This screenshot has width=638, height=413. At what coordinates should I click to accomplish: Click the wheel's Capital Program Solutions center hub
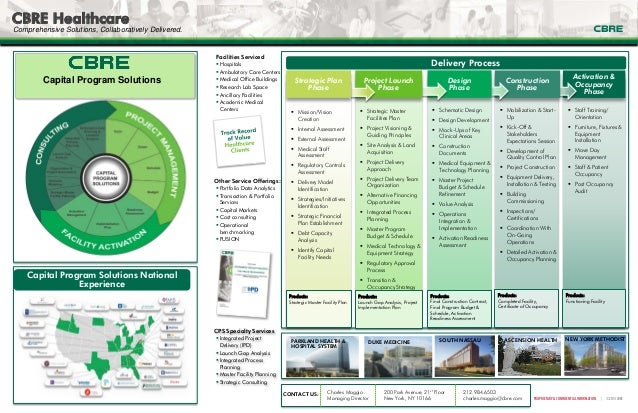[106, 178]
